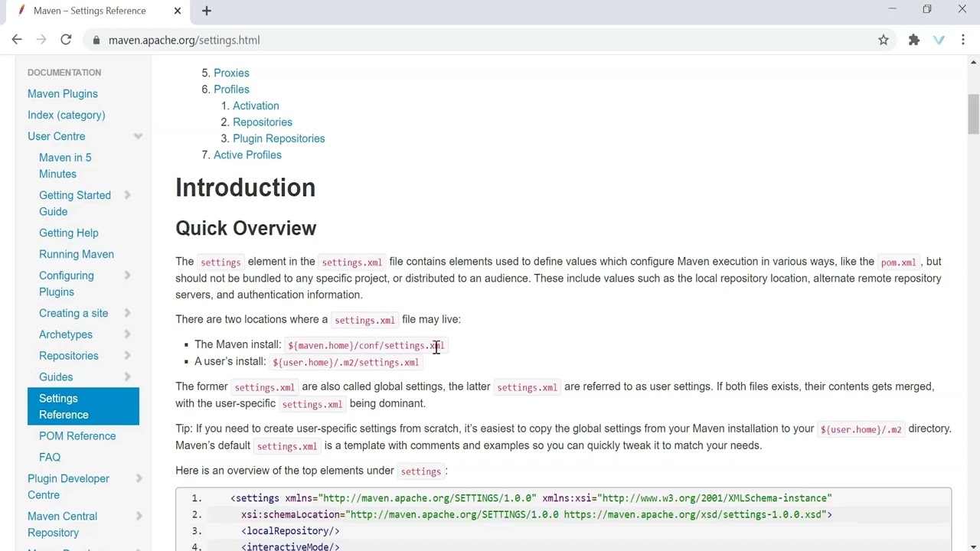Screen dimensions: 980x551
Task: Jump to Repositories in table of contents
Action: [x=263, y=122]
